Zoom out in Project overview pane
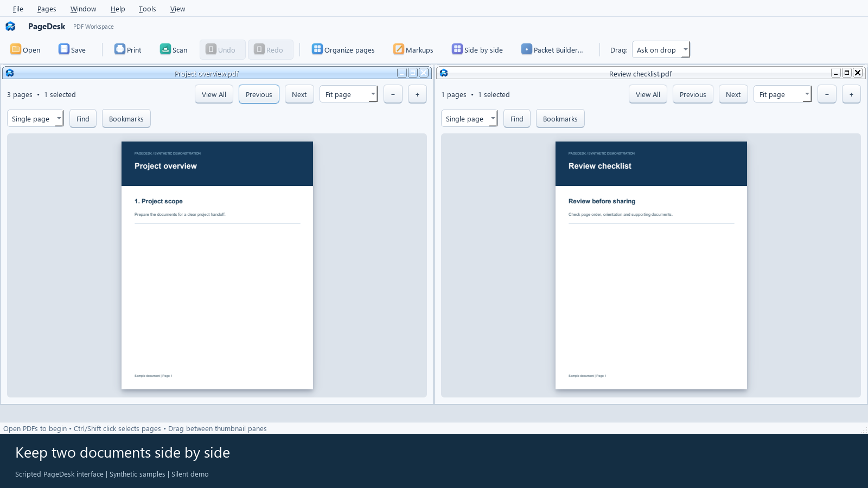The height and width of the screenshot is (488, 868). pyautogui.click(x=393, y=94)
